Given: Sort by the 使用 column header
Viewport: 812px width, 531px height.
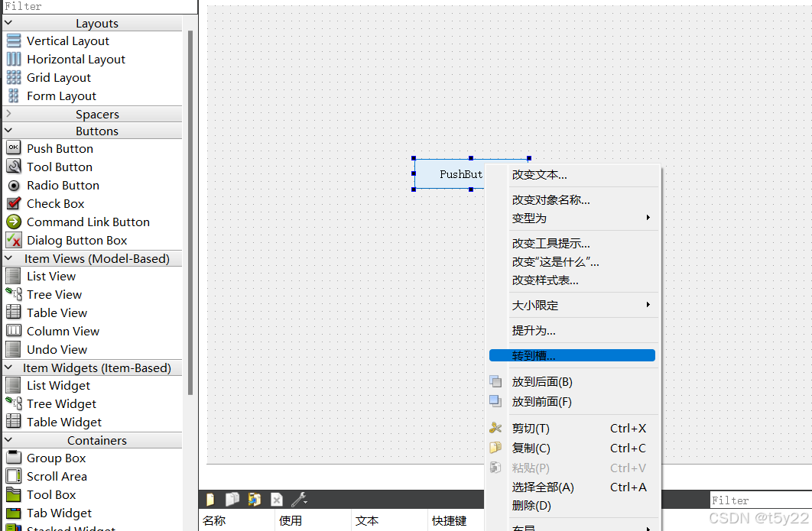Looking at the screenshot, I should pyautogui.click(x=313, y=520).
